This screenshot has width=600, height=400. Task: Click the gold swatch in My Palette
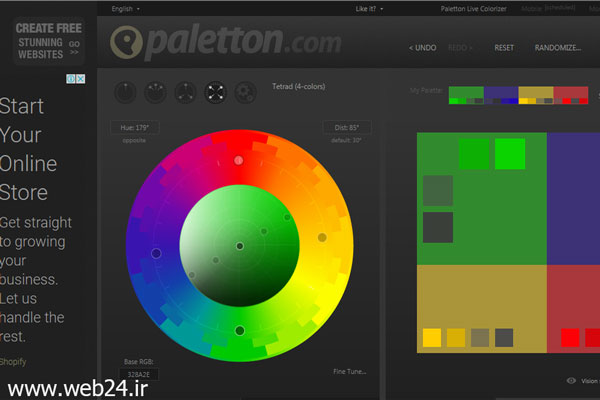536,95
